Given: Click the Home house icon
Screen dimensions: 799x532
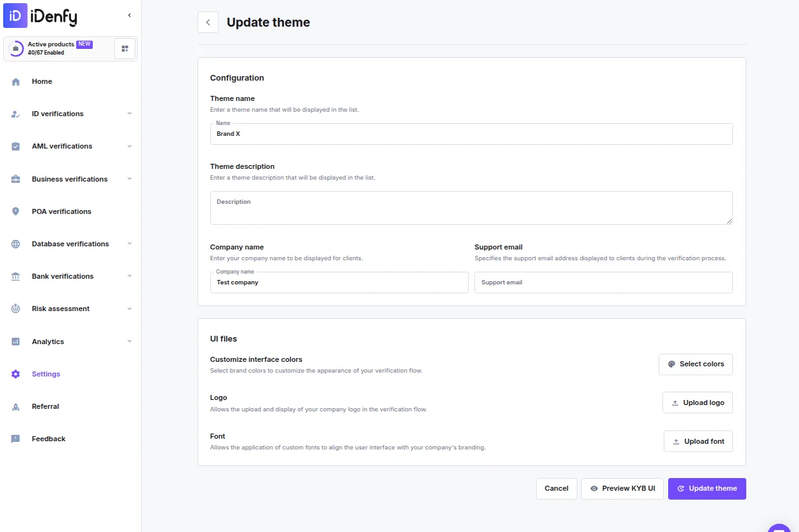Looking at the screenshot, I should click(16, 82).
